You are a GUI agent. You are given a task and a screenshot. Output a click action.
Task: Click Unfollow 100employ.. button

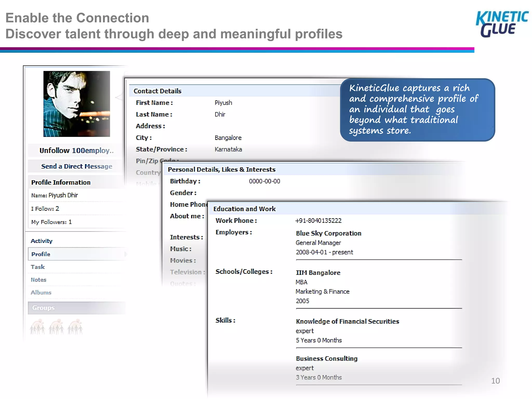(x=76, y=150)
